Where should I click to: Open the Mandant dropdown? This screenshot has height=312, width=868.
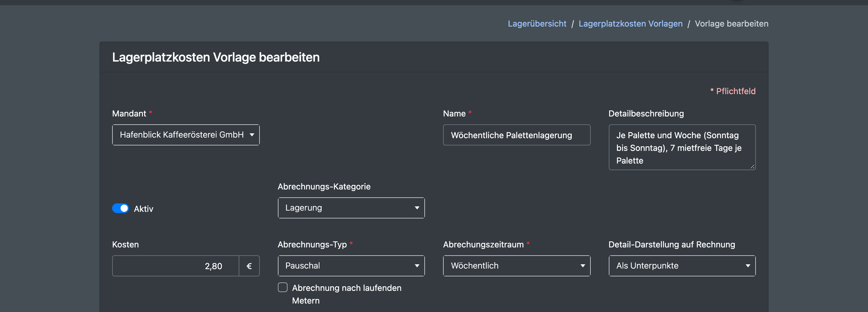coord(186,135)
